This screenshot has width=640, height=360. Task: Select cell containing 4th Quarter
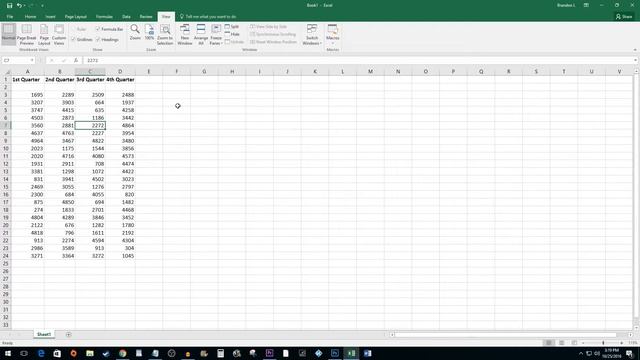pos(120,80)
